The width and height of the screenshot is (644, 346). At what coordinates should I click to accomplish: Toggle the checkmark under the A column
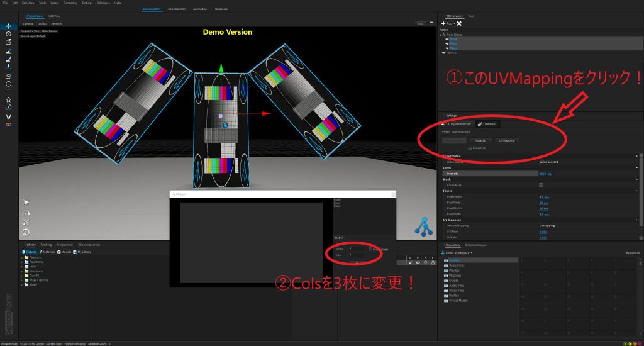coord(410,262)
